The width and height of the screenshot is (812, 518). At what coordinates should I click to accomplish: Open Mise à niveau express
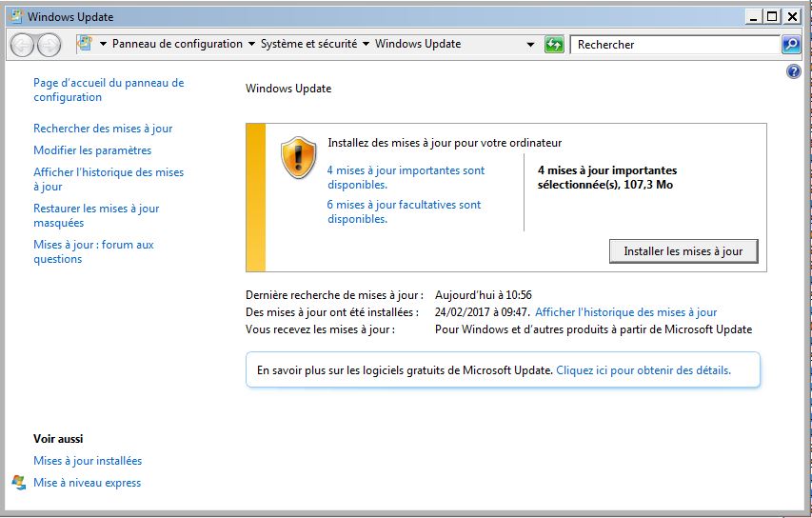87,482
